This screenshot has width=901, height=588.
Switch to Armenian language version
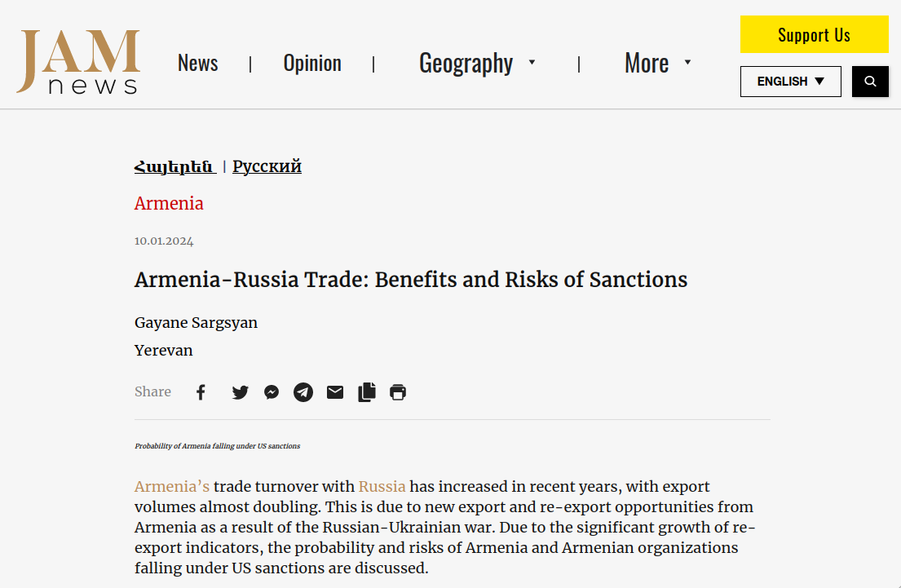click(174, 166)
